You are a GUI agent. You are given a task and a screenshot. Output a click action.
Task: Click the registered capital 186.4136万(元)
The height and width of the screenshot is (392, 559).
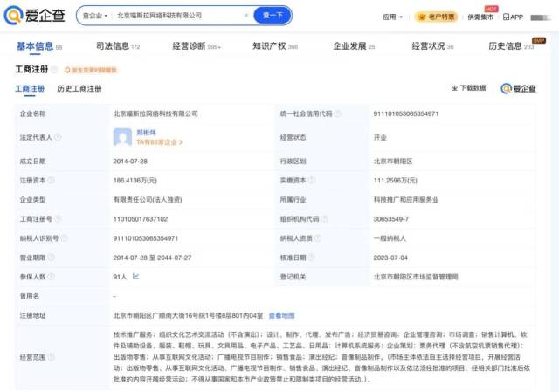pos(135,181)
